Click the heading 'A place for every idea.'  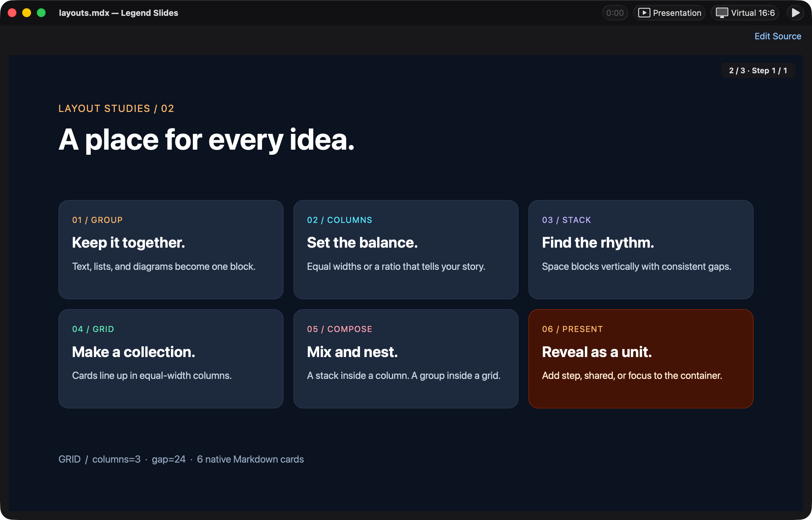[x=206, y=140]
